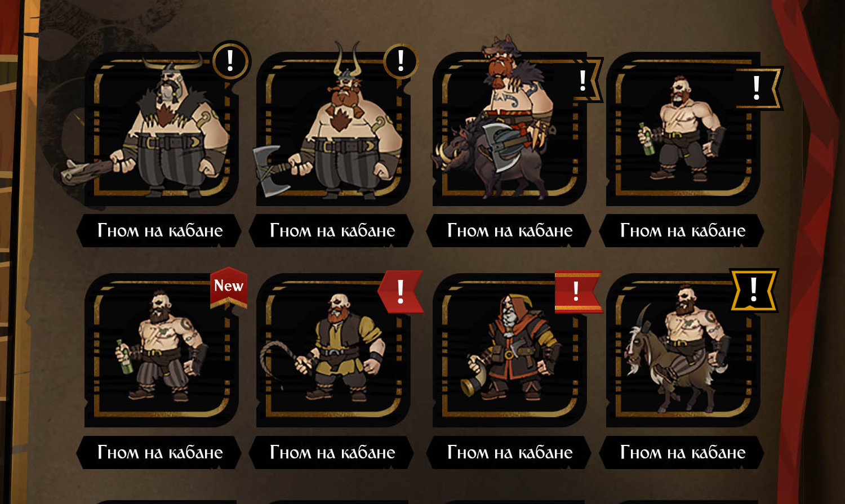Choose the dwarf holding a whip
The width and height of the screenshot is (845, 504).
coord(333,350)
